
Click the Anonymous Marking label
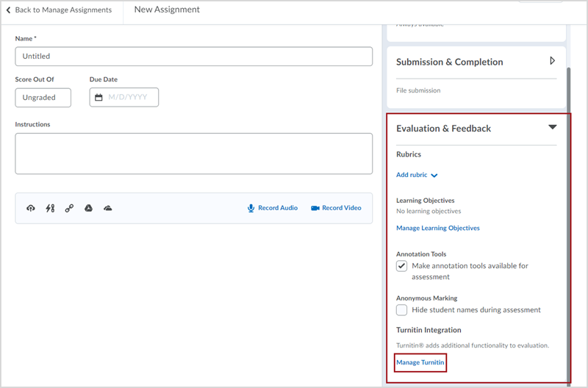click(427, 298)
